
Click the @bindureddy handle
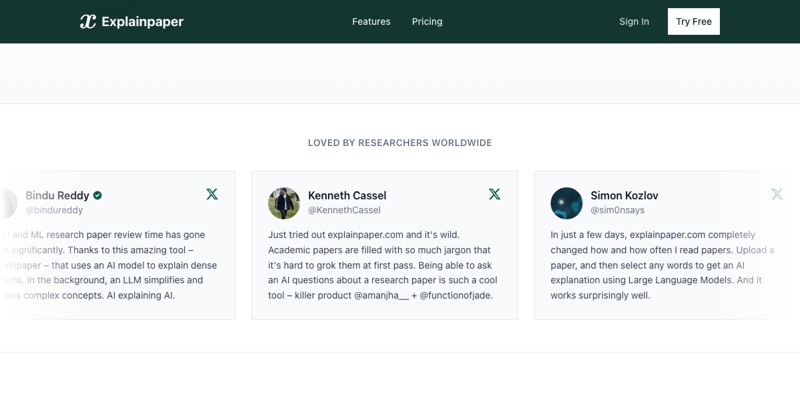(54, 210)
